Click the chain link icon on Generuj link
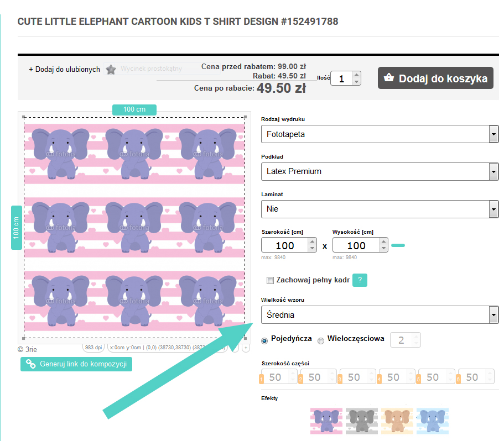Screen dimensions: 504x441 (x=31, y=364)
